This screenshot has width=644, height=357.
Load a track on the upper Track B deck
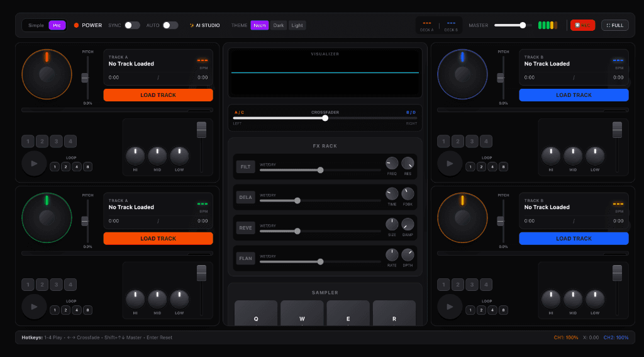coord(574,95)
